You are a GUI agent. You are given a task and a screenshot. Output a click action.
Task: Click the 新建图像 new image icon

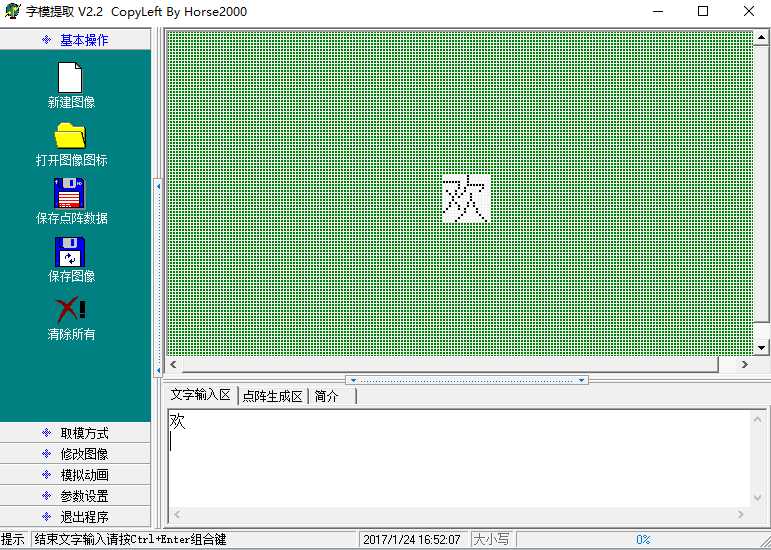pos(70,78)
